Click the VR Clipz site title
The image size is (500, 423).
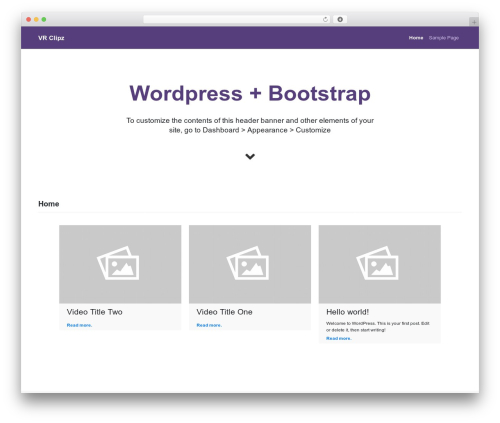pyautogui.click(x=51, y=38)
